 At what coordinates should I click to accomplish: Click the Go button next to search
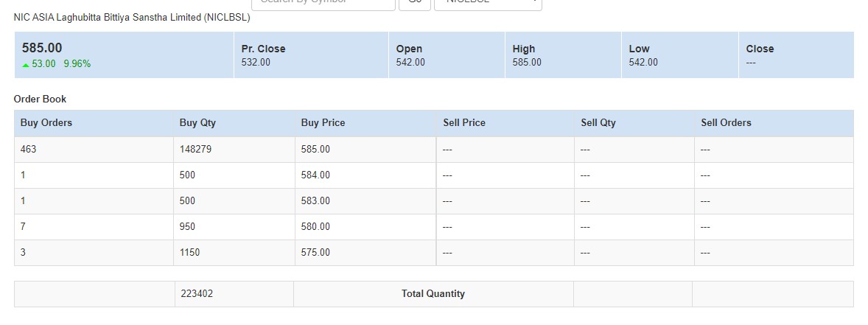coord(415,4)
